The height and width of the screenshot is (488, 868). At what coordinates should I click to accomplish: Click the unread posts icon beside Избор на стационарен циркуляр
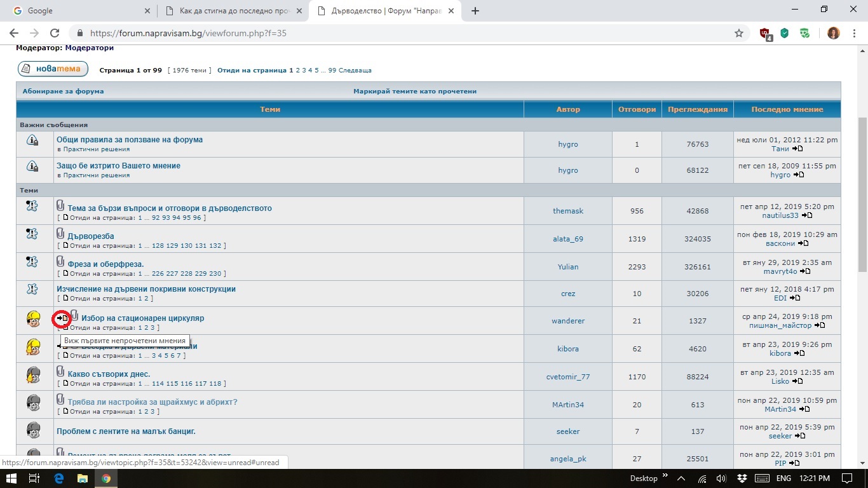click(x=62, y=318)
